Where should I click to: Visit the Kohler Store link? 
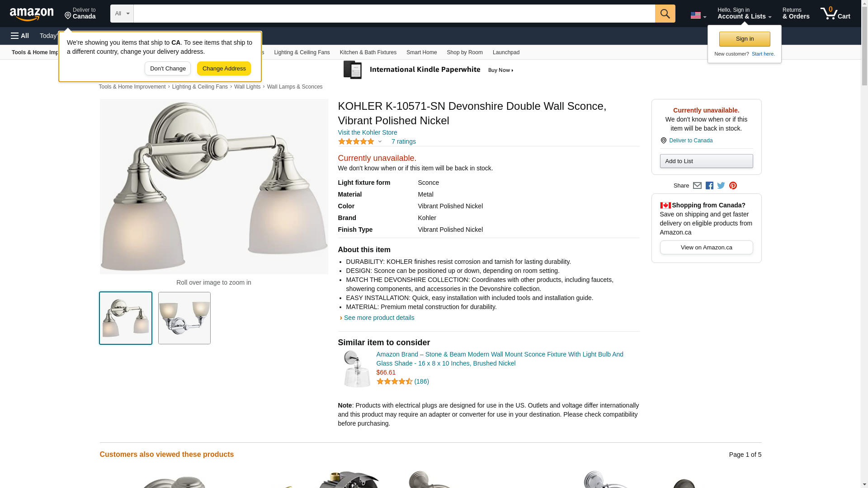[x=367, y=132]
